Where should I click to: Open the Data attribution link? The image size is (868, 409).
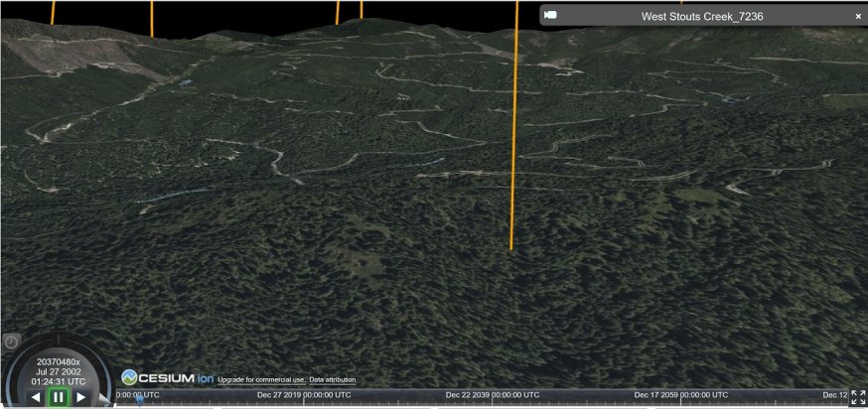coord(332,380)
